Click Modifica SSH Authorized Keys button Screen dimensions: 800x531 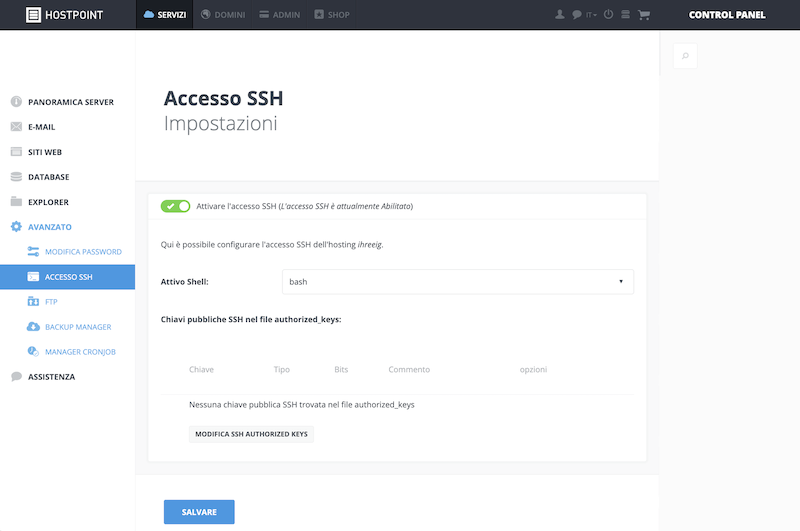(x=251, y=434)
